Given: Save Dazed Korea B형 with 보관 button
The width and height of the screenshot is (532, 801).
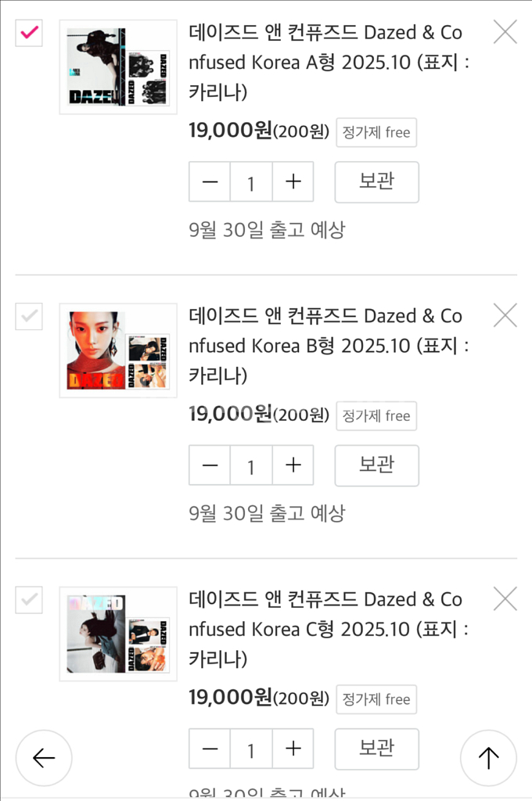Looking at the screenshot, I should (x=376, y=465).
